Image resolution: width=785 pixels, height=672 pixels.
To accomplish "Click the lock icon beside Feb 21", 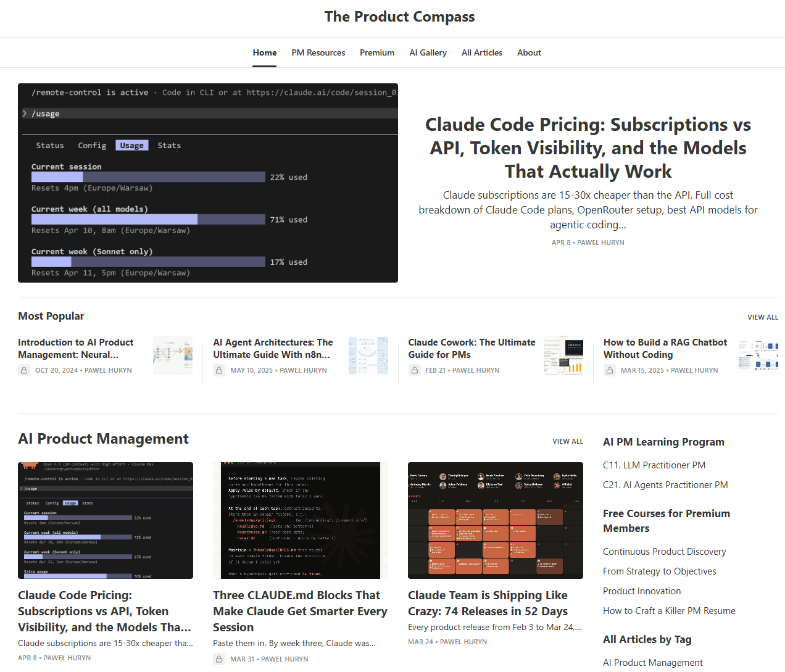I will 414,370.
